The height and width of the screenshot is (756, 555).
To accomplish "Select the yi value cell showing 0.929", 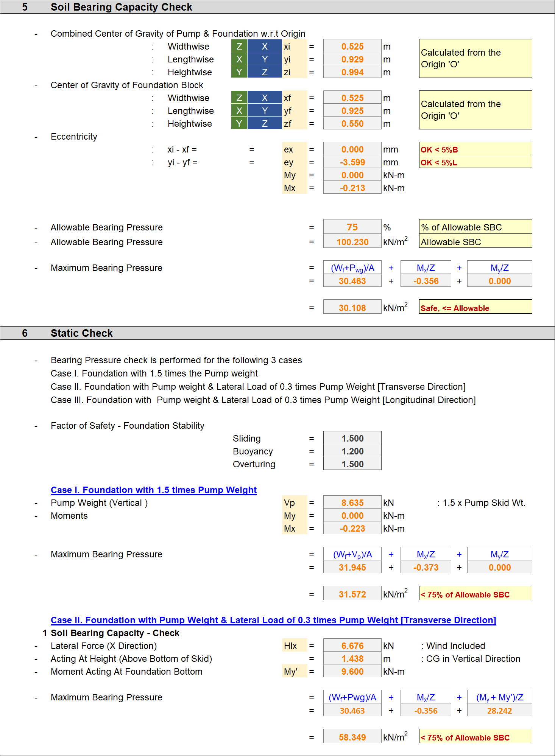I will tap(352, 59).
